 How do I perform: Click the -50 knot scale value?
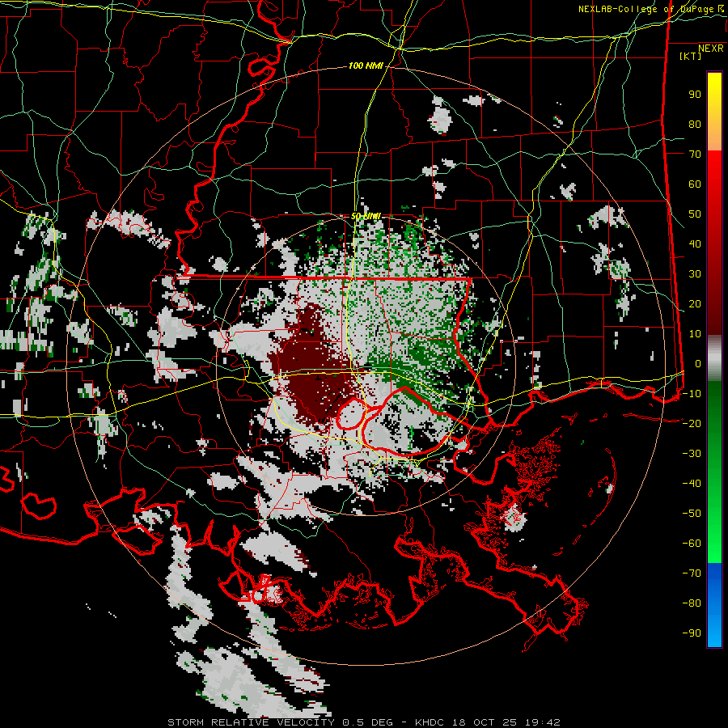pyautogui.click(x=692, y=514)
